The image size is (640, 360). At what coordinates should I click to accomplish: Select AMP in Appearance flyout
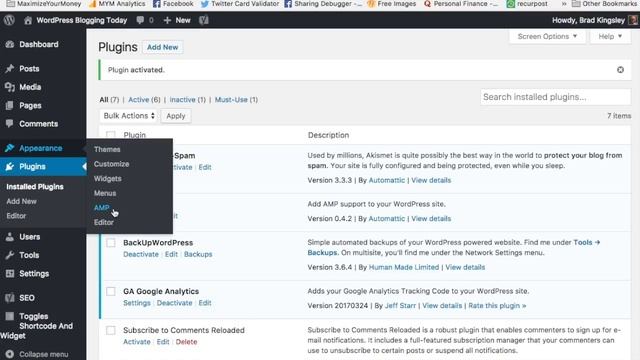[x=101, y=207]
